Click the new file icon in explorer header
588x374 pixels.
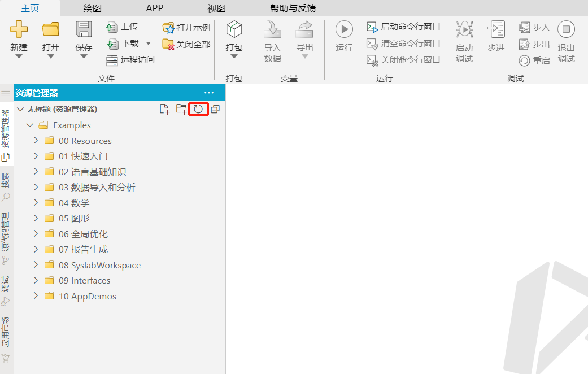(164, 109)
